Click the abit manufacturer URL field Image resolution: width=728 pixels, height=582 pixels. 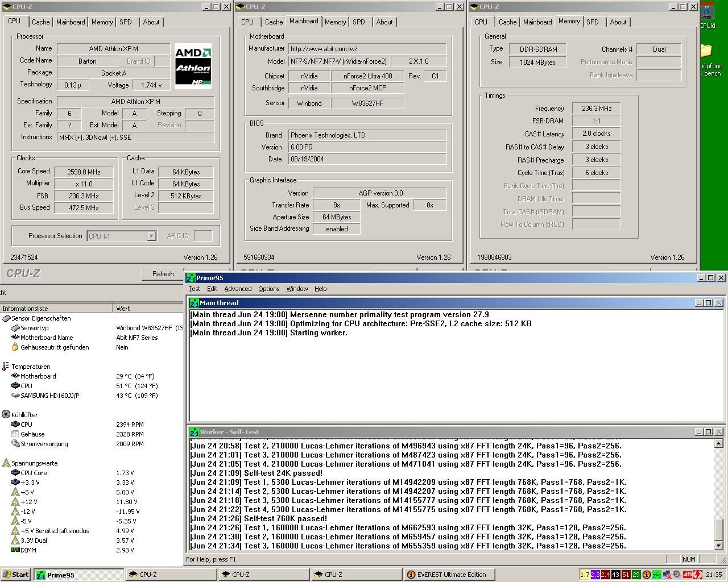(x=367, y=49)
